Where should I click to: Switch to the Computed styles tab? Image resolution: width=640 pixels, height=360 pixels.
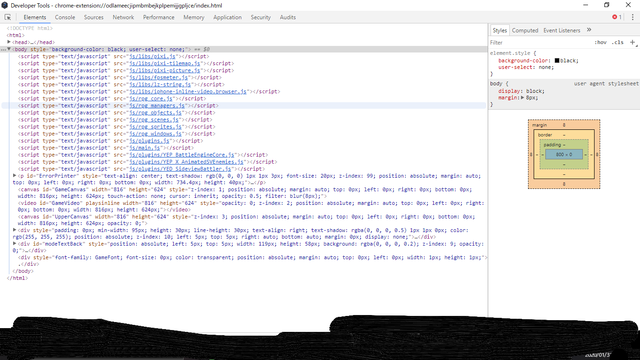[x=525, y=30]
